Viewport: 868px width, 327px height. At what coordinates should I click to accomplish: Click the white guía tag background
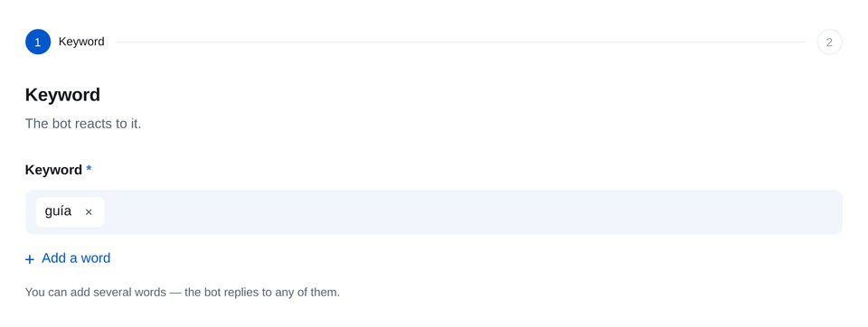pos(71,212)
